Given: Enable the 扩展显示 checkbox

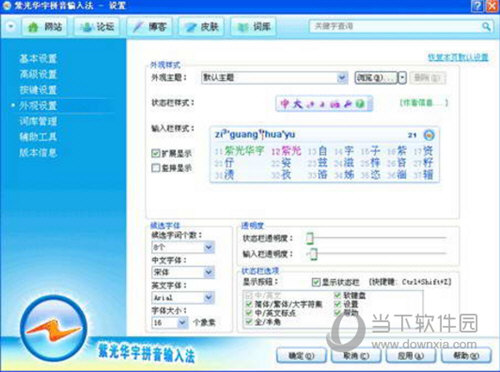Looking at the screenshot, I should (156, 153).
